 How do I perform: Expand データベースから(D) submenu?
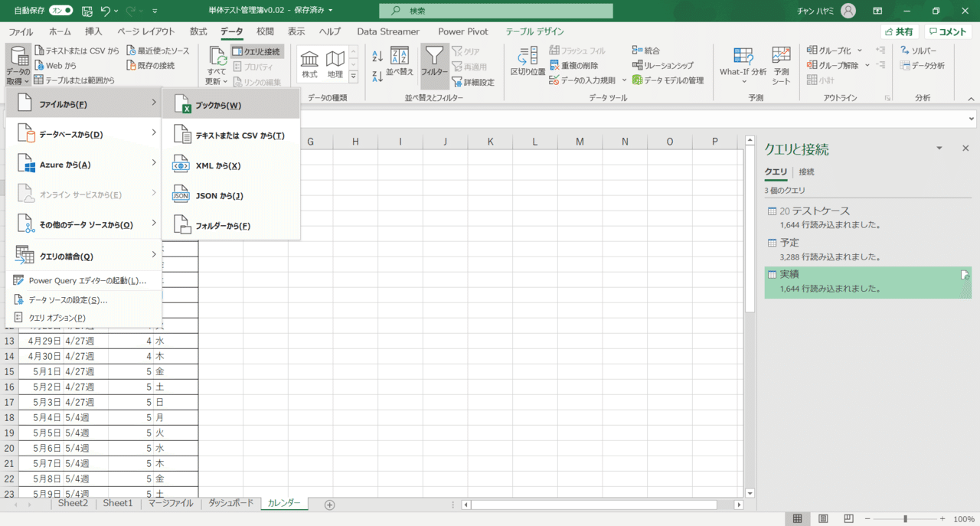84,134
